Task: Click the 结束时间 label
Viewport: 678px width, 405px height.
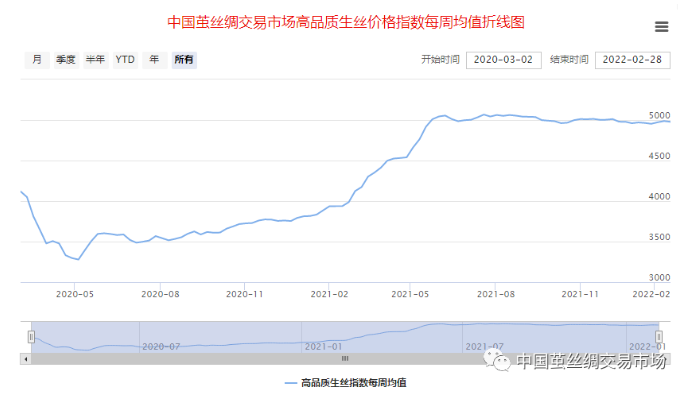Action: 569,60
